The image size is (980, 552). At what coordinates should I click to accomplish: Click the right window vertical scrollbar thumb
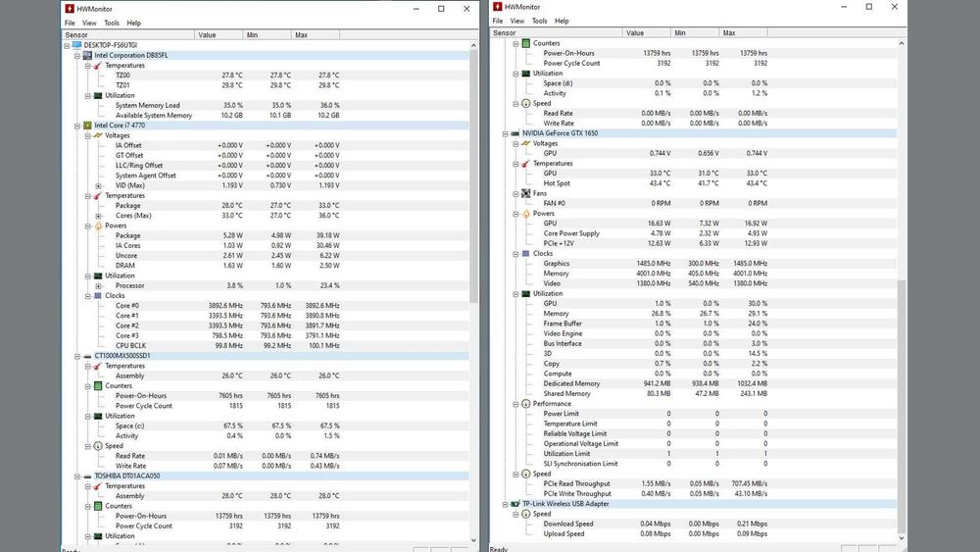(902, 405)
